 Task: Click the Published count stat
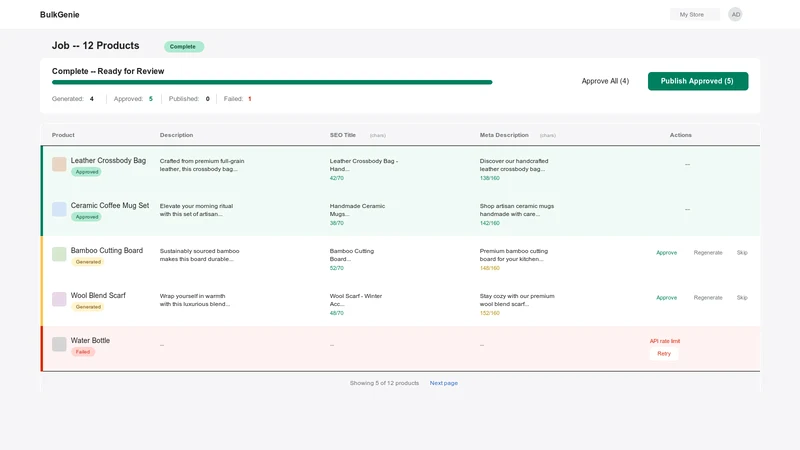pos(189,99)
